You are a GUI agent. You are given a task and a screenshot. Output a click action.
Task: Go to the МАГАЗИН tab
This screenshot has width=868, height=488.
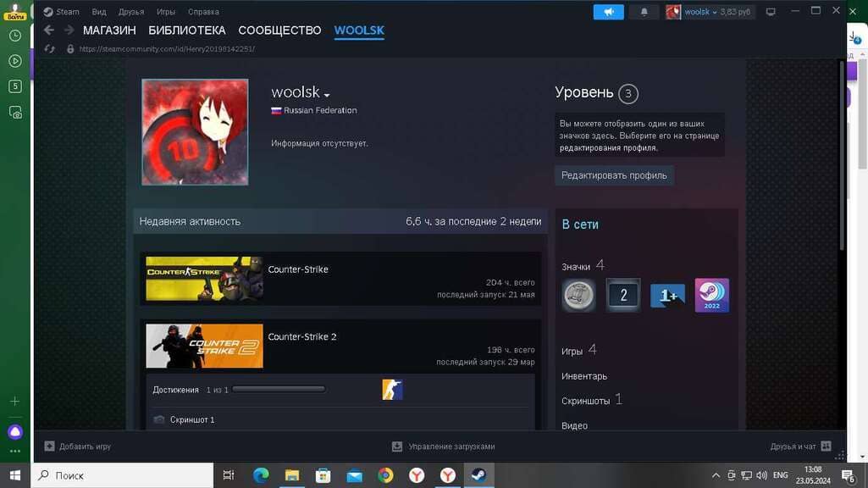click(109, 30)
